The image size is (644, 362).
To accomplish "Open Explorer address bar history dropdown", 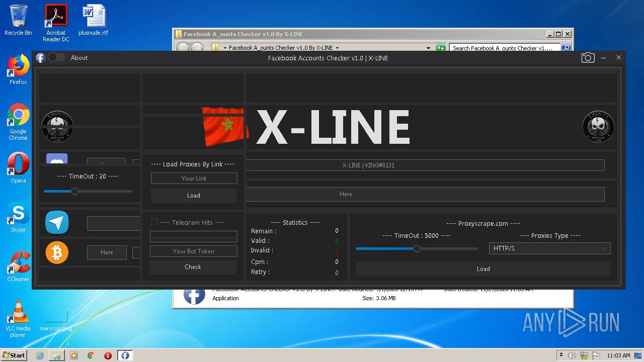I will 428,48.
